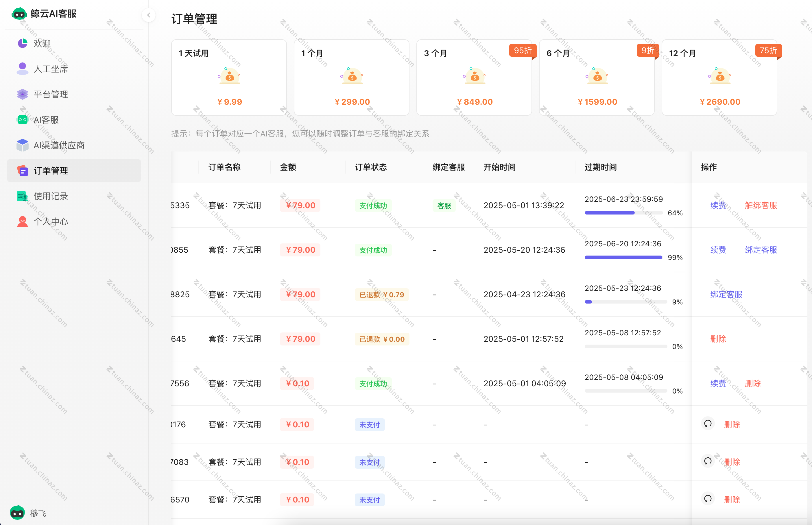The image size is (812, 525).
Task: Click the 平台管理 layers icon
Action: coord(23,94)
